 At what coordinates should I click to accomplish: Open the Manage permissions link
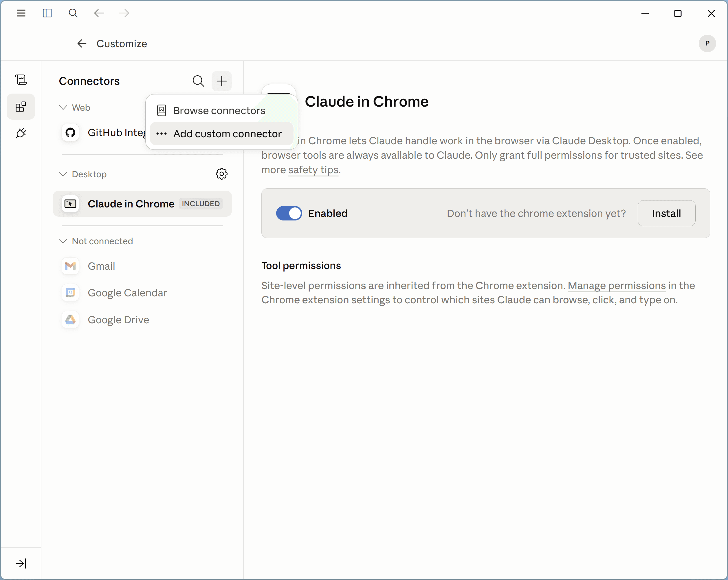(x=617, y=286)
